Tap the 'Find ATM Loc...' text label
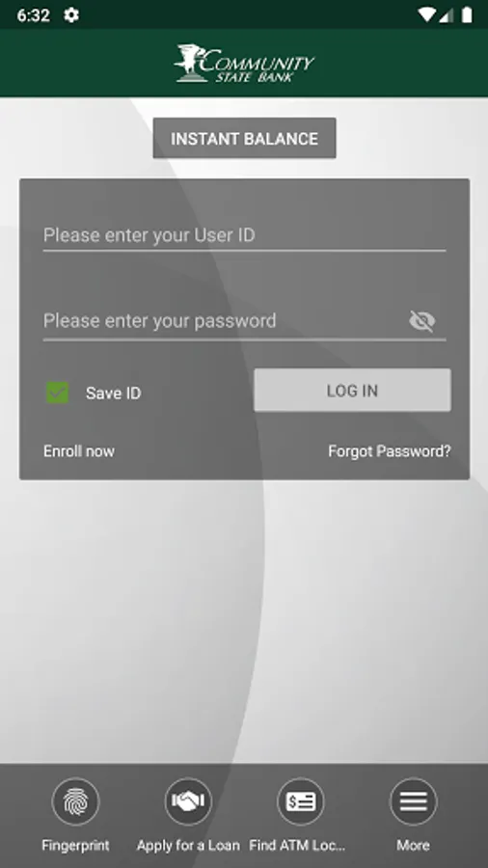Viewport: 488px width, 868px height. point(297,845)
